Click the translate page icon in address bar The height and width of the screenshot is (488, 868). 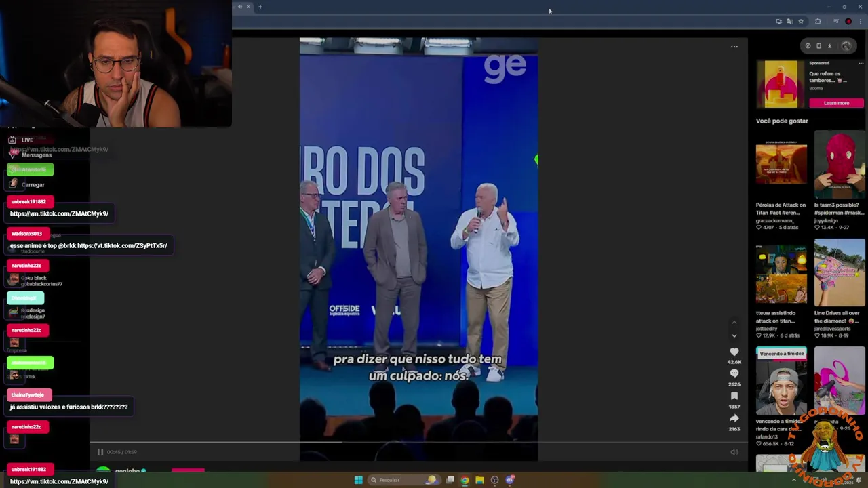point(790,22)
